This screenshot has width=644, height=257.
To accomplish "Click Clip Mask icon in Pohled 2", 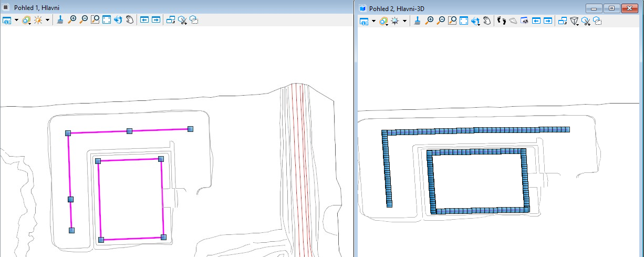I will click(x=597, y=21).
